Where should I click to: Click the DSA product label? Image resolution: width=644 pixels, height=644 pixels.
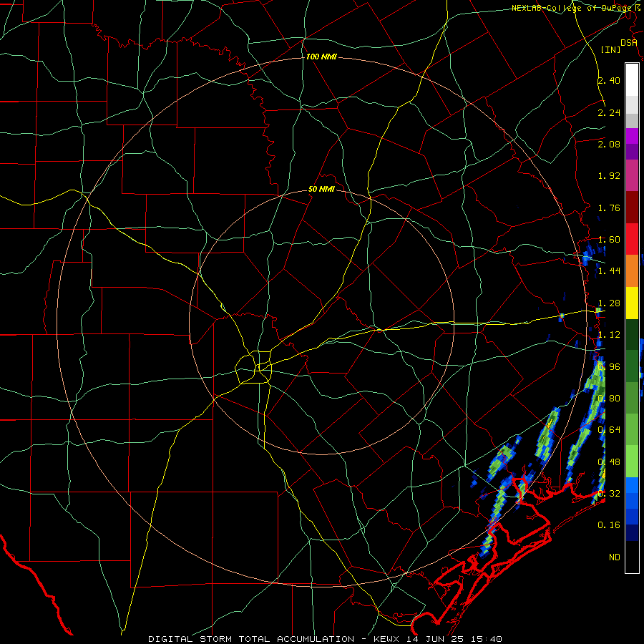tap(629, 43)
